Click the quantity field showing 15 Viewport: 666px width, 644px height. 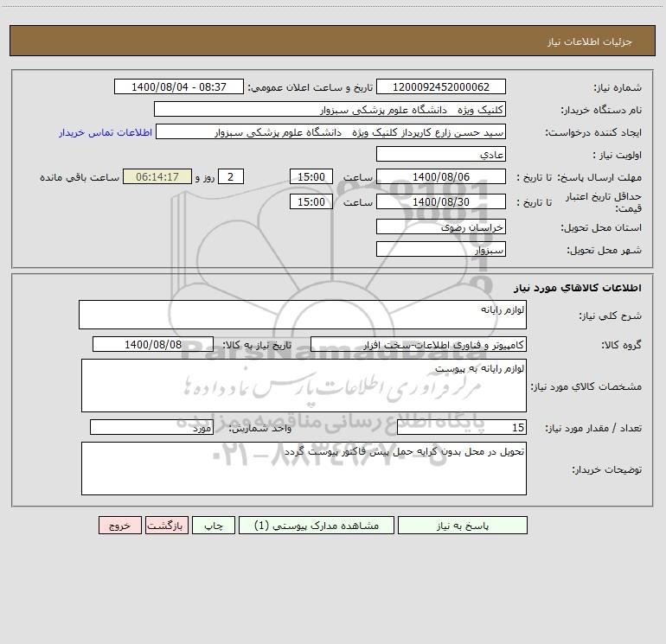[x=462, y=427]
